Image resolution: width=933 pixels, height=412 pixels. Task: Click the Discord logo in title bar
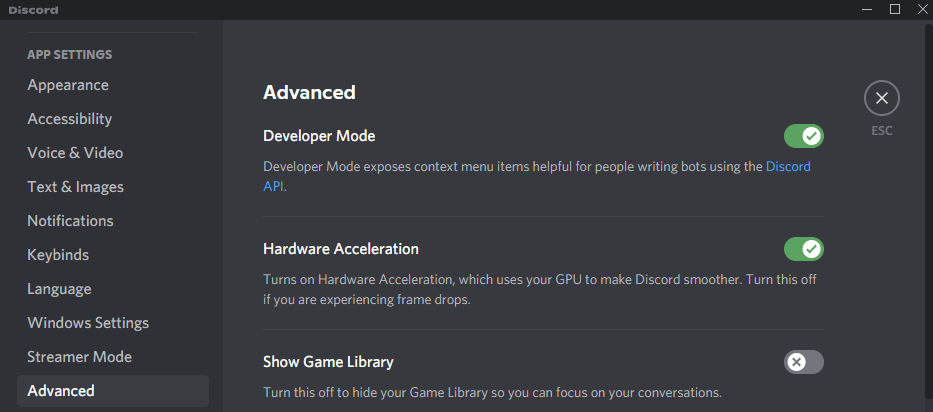click(x=33, y=10)
